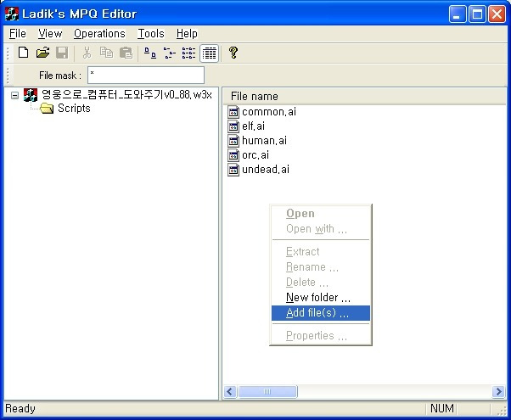The width and height of the screenshot is (511, 420).
Task: Open the View menu
Action: (x=50, y=34)
